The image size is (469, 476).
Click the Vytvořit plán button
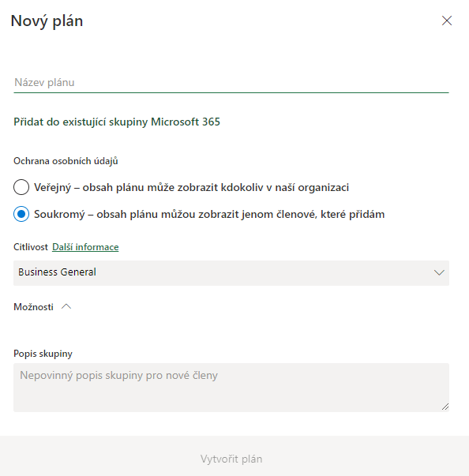pyautogui.click(x=231, y=459)
